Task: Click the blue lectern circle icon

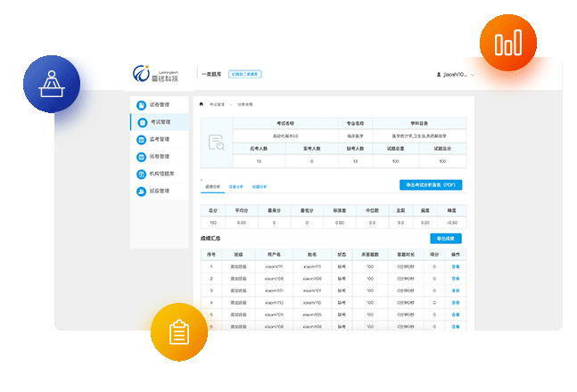Action: tap(52, 84)
